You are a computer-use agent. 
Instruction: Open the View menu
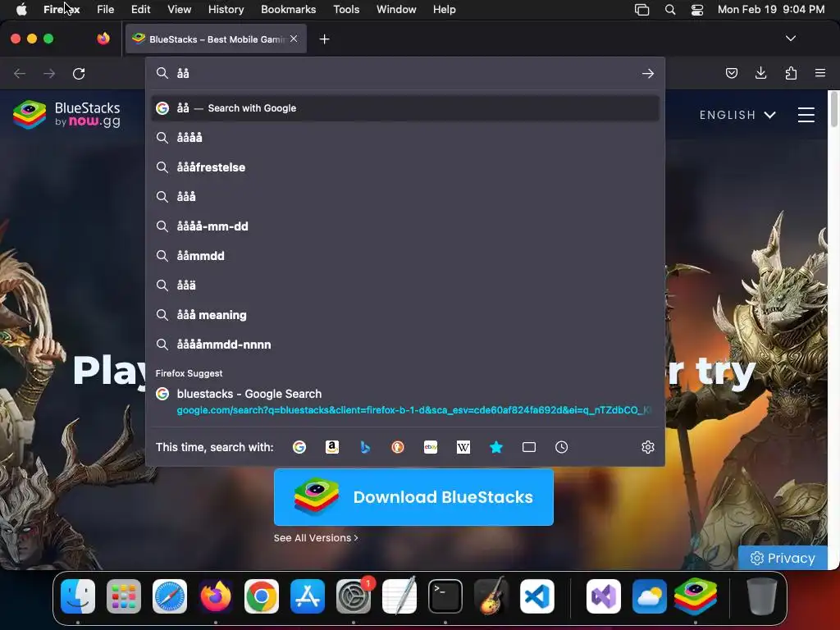coord(179,10)
